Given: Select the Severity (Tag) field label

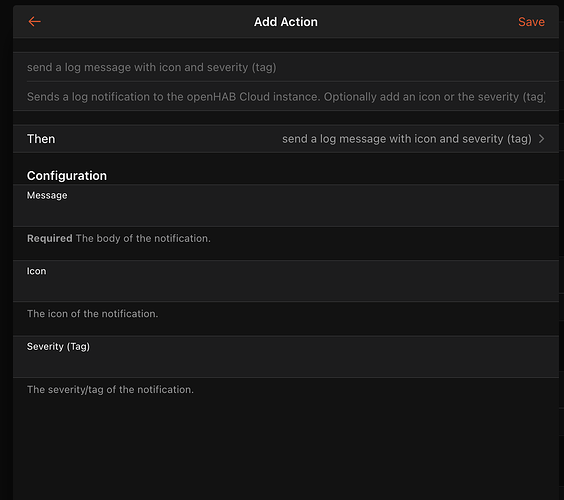Looking at the screenshot, I should tap(58, 346).
